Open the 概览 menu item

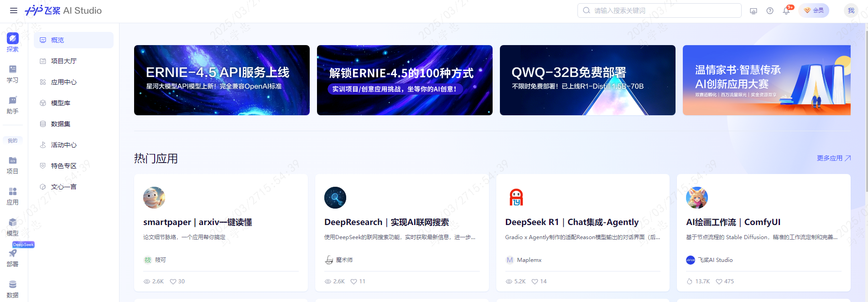[x=73, y=40]
